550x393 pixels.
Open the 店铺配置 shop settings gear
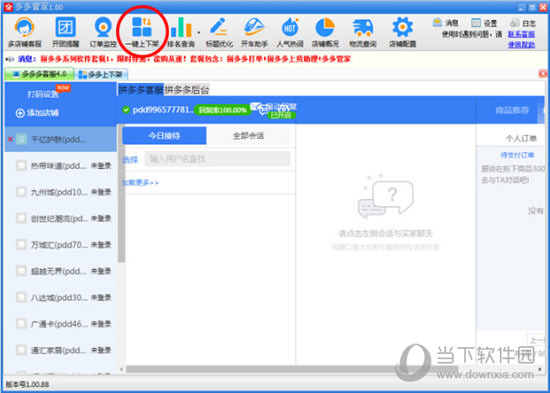tap(402, 32)
